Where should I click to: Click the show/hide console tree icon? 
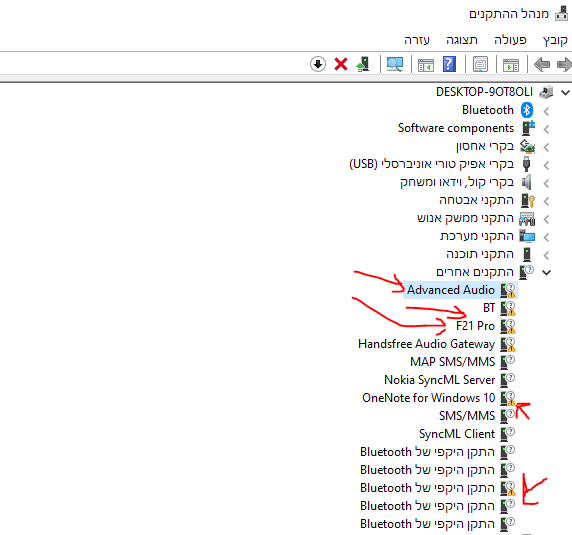(x=511, y=65)
